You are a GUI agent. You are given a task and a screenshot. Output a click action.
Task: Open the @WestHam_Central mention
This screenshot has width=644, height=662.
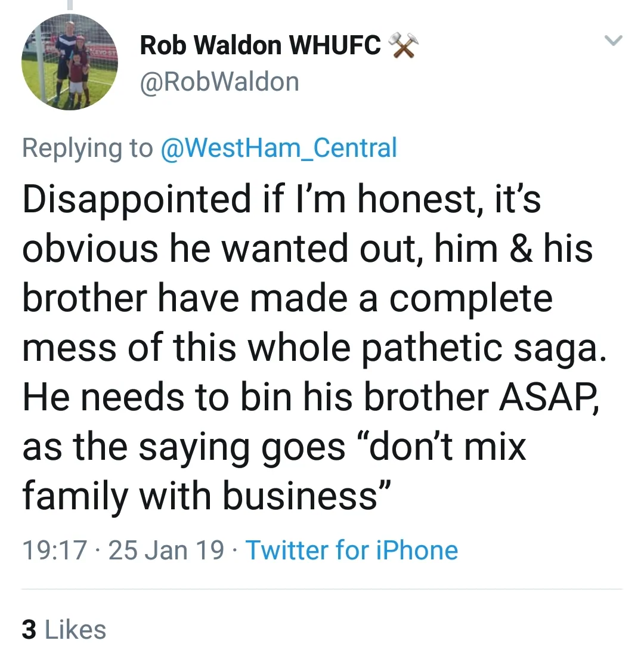pos(278,147)
